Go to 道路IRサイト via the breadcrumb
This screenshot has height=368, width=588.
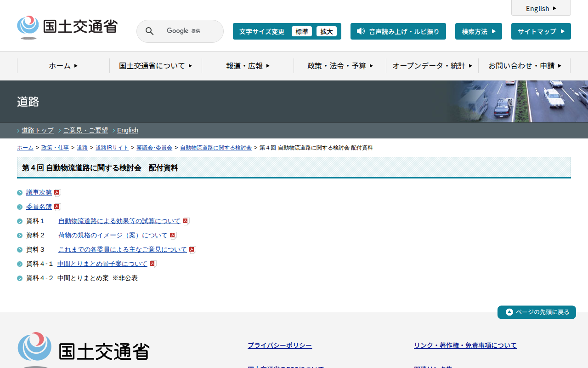(x=112, y=148)
